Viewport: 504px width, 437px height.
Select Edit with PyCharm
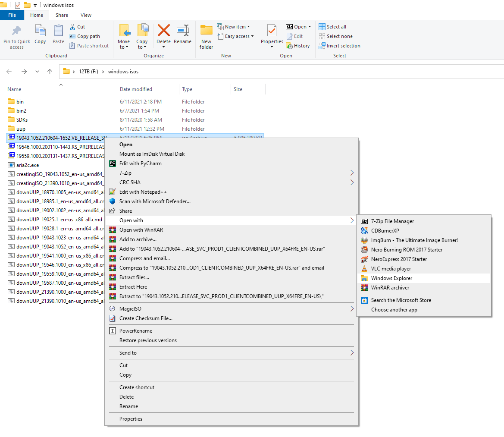coord(140,163)
